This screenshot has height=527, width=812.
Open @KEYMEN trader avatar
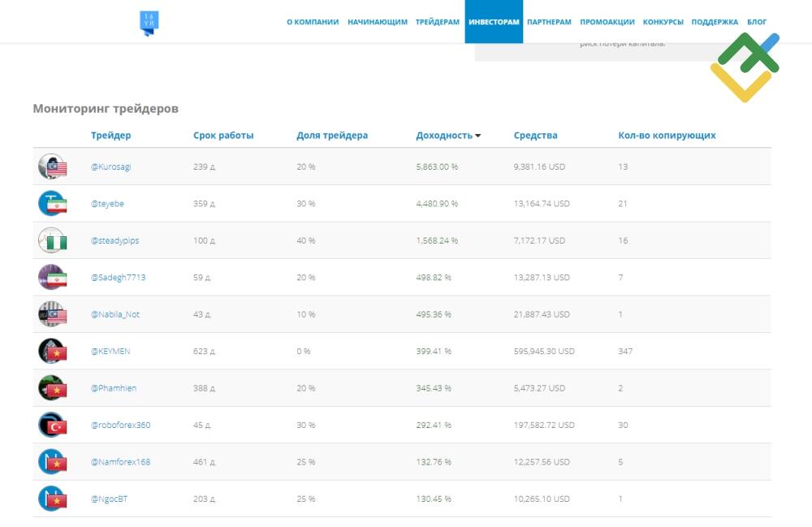[52, 351]
